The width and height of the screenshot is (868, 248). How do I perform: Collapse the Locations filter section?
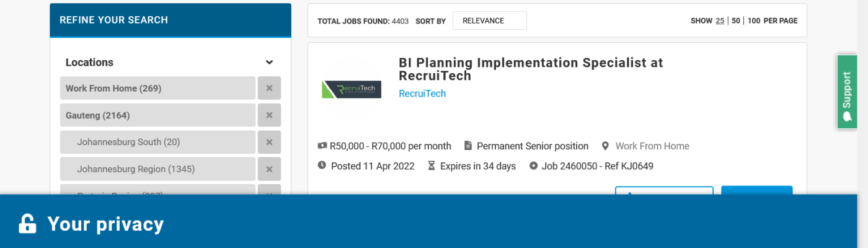coord(269,63)
